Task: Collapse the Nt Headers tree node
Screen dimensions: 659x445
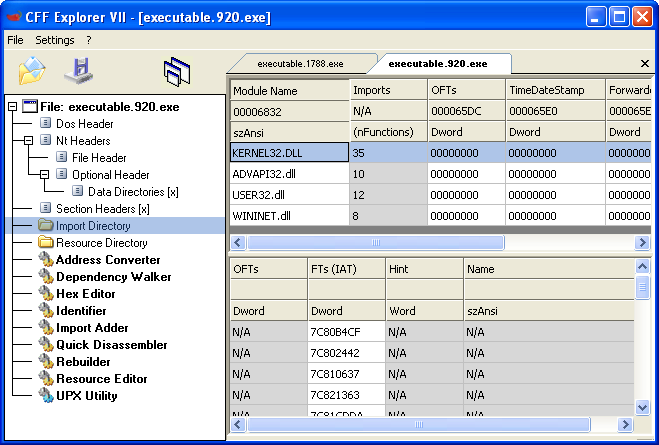Action: point(29,141)
